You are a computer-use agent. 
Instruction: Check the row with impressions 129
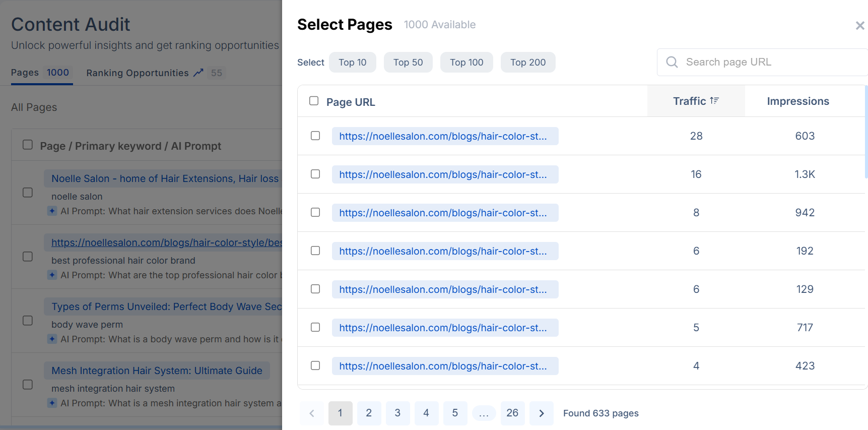(315, 289)
